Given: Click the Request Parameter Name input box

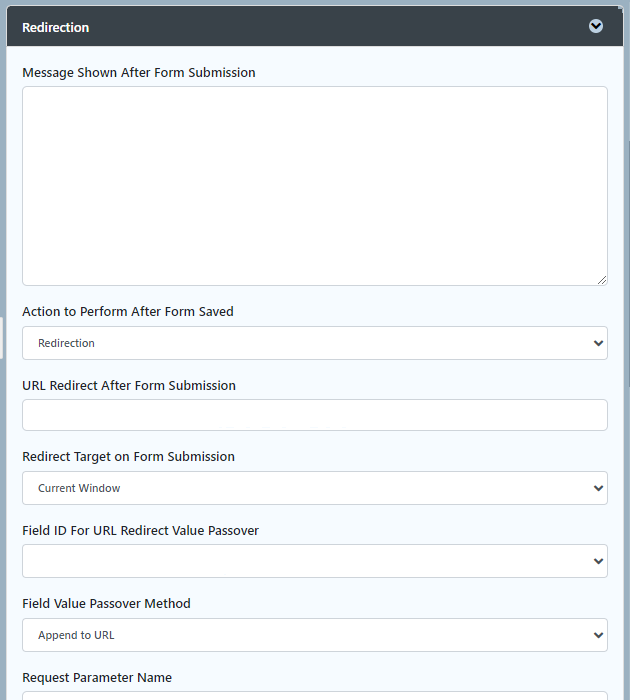Looking at the screenshot, I should tap(314, 694).
